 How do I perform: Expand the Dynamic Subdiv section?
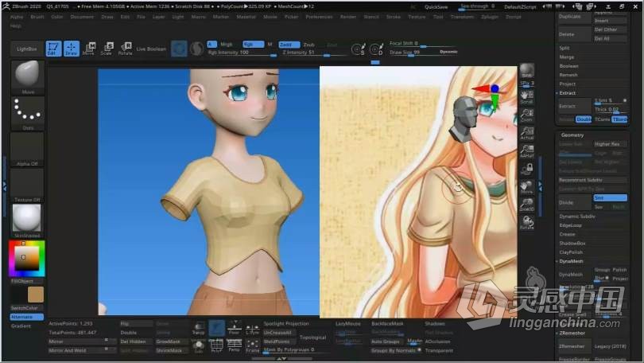(577, 217)
